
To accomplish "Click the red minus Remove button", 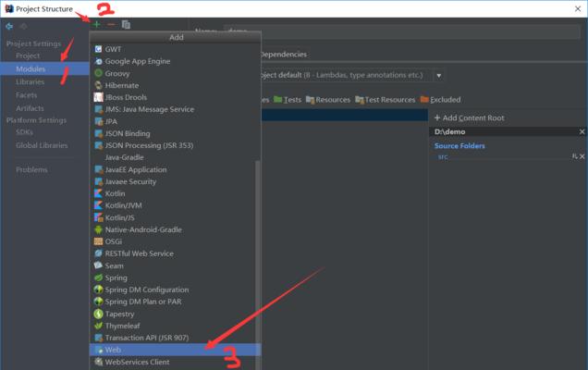I will (111, 24).
